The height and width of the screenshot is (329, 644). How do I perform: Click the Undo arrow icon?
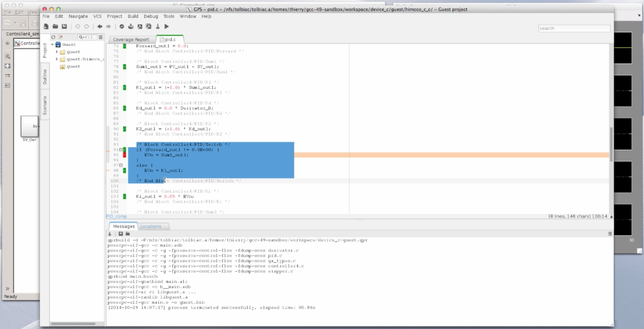(78, 26)
